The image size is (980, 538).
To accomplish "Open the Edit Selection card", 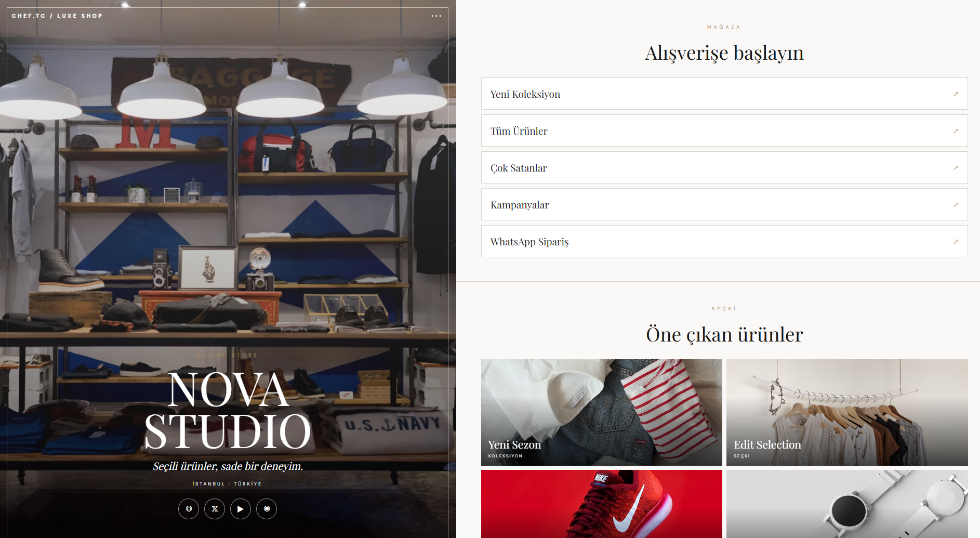I will tap(847, 412).
